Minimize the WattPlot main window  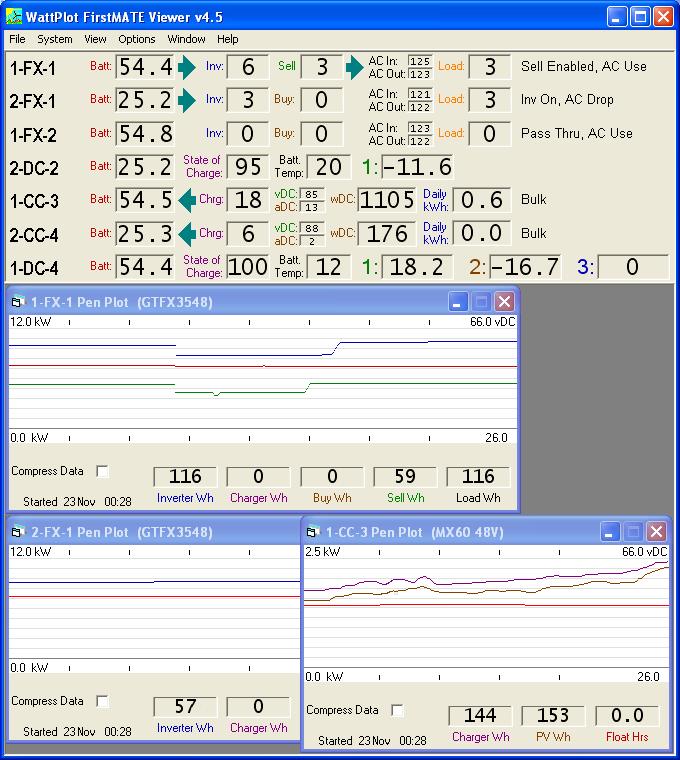617,17
